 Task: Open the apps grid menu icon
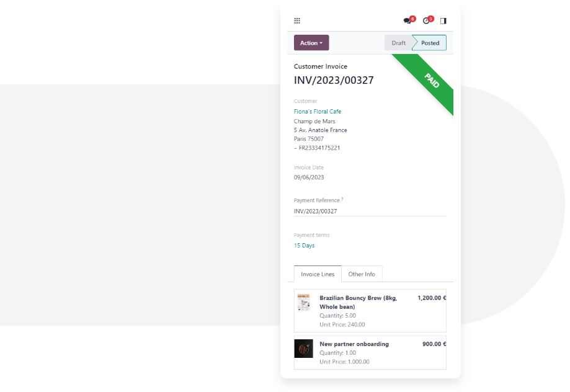pos(297,20)
